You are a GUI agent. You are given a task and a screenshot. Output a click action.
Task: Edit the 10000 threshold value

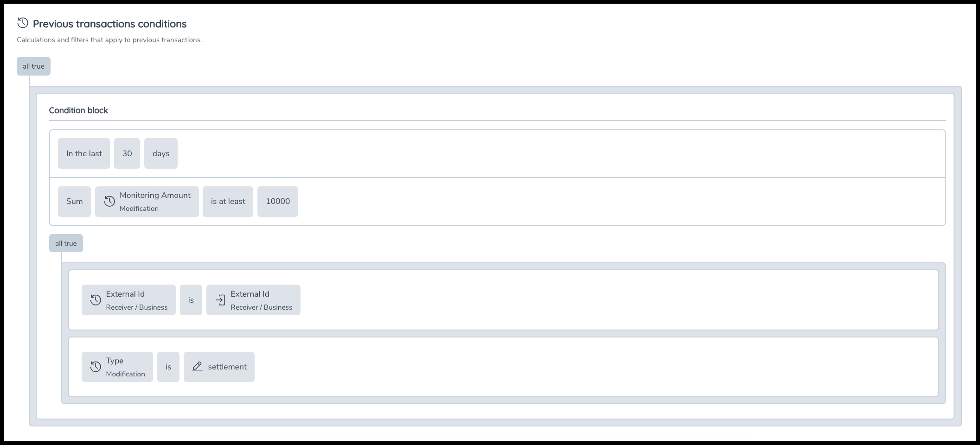[x=278, y=201]
